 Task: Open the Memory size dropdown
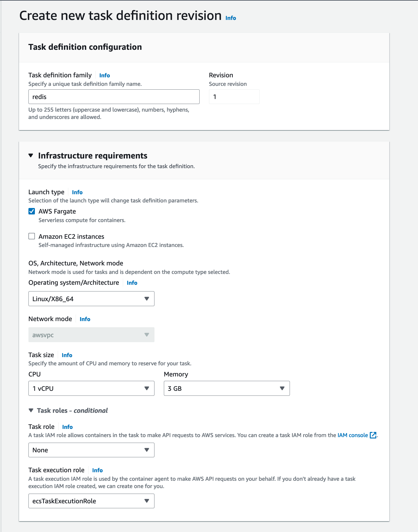227,388
